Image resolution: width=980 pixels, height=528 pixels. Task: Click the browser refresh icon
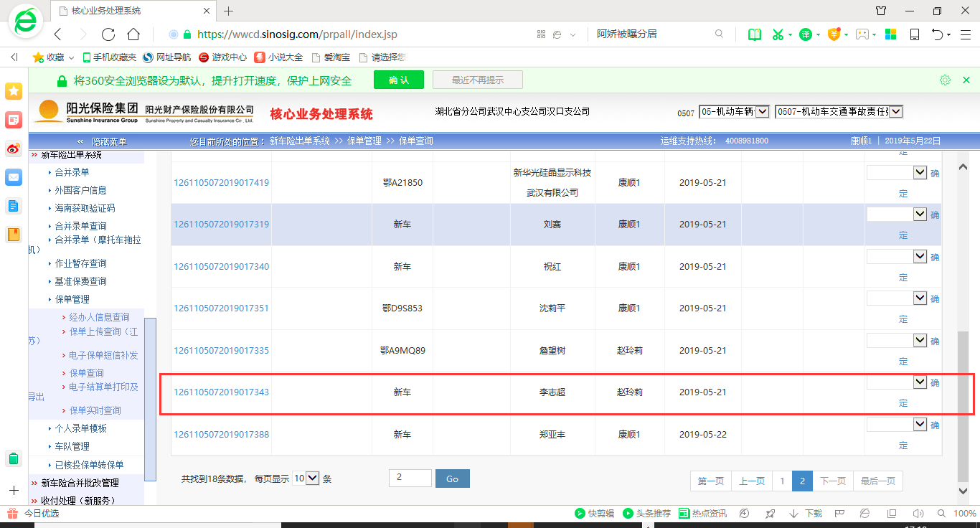tap(108, 34)
